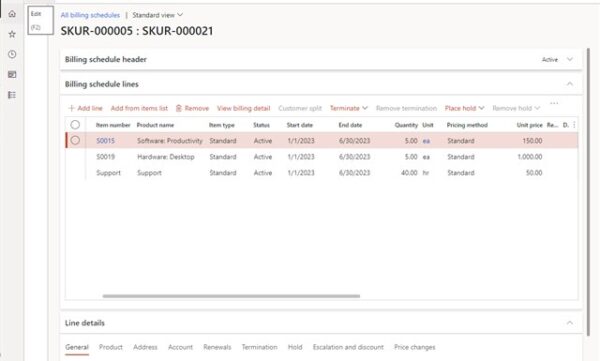Viewport: 600px width, 361px height.
Task: Select the S0019 item number cell
Action: click(x=106, y=157)
